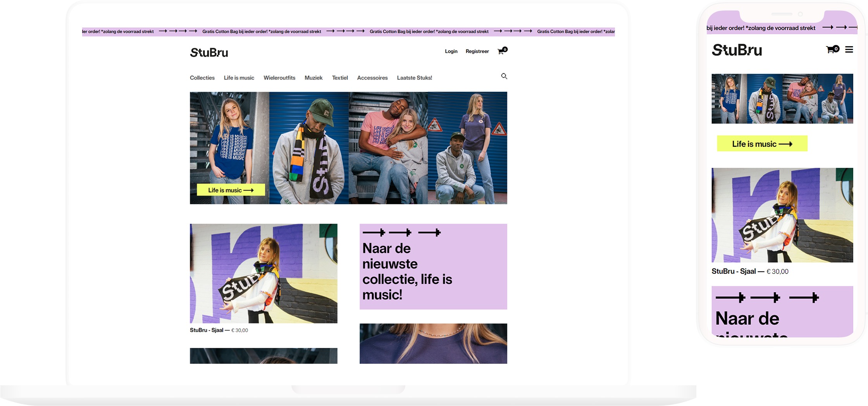Tap the yellow Life is music button on mobile
Screen dimensions: 868x406
(x=762, y=144)
